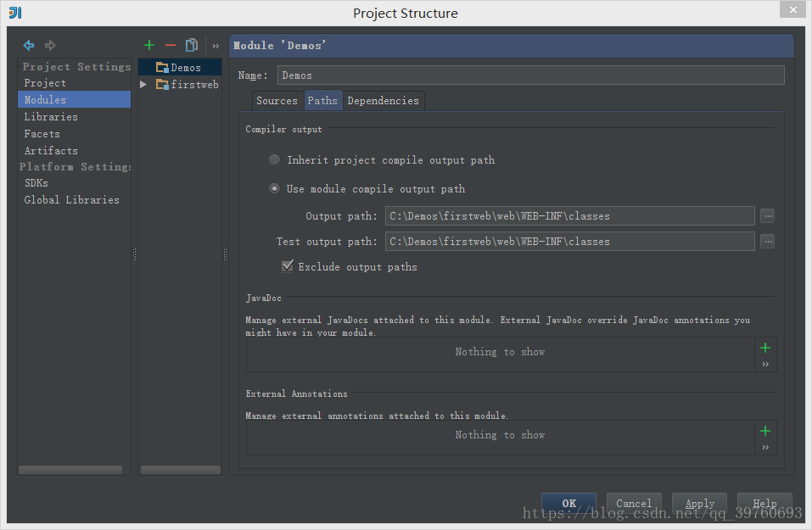This screenshot has width=812, height=530.
Task: Click the back navigation arrow
Action: tap(29, 46)
